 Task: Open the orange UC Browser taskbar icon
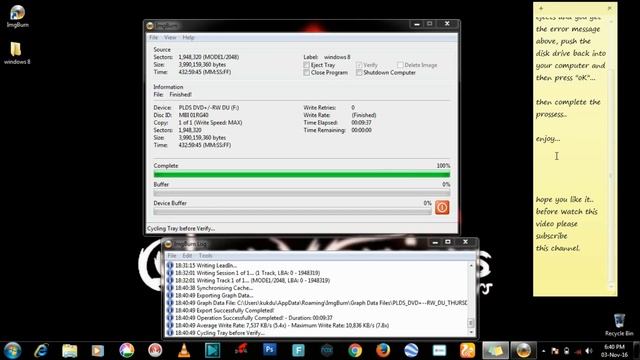click(467, 350)
